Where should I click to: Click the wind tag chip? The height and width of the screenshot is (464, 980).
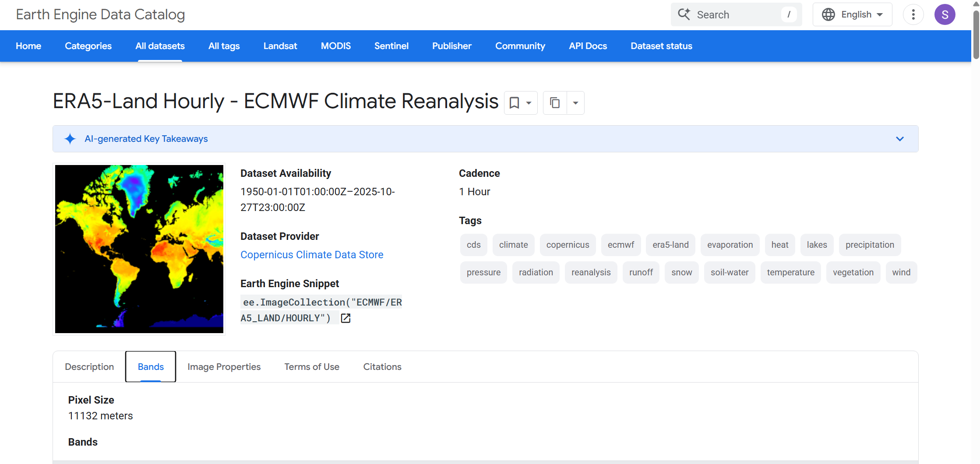(901, 273)
